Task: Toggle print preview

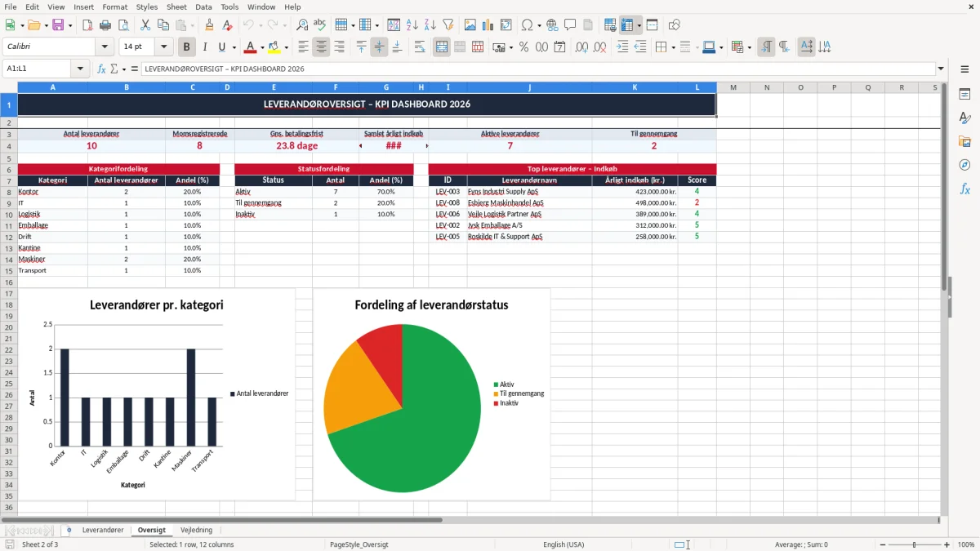Action: pos(122,25)
